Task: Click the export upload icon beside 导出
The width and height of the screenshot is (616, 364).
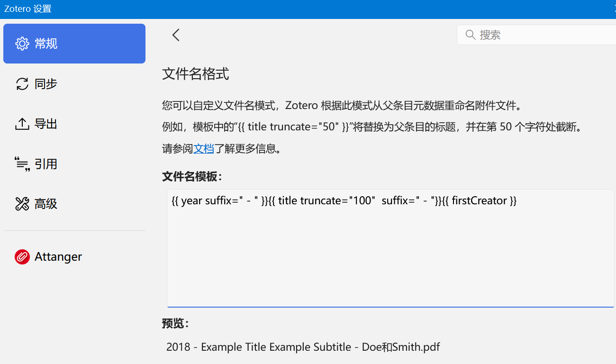Action: click(x=22, y=124)
